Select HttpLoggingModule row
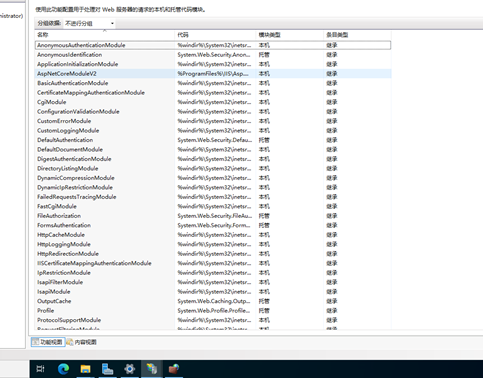This screenshot has height=378, width=483. pos(213,244)
